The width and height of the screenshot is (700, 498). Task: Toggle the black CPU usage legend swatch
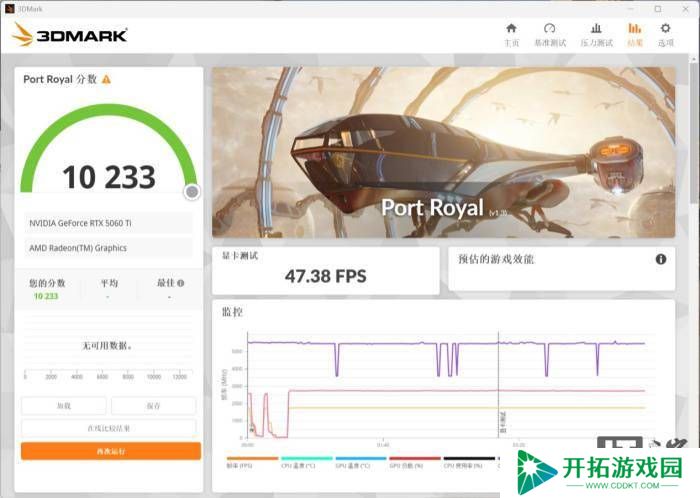click(469, 458)
